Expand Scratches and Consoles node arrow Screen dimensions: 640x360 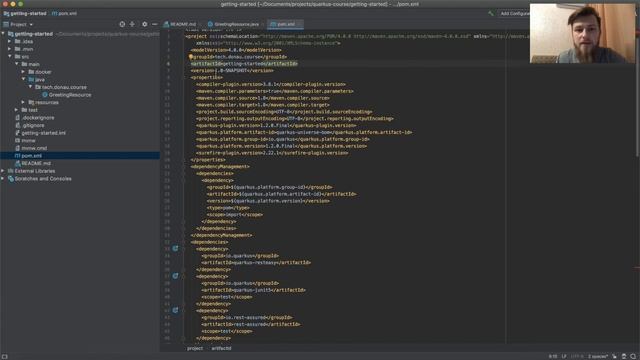pos(3,179)
